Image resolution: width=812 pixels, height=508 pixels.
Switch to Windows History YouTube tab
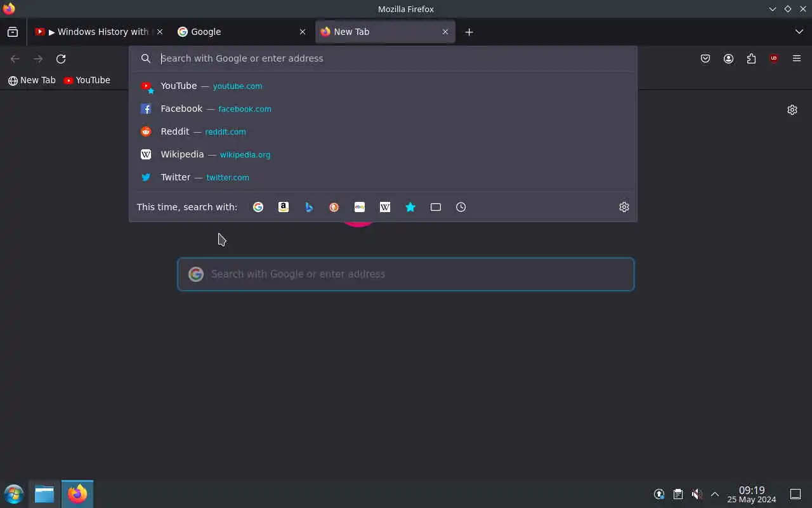coord(99,32)
